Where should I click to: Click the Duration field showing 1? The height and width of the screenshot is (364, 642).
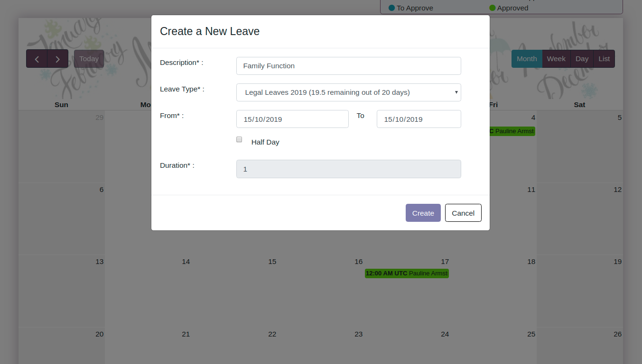pos(349,169)
